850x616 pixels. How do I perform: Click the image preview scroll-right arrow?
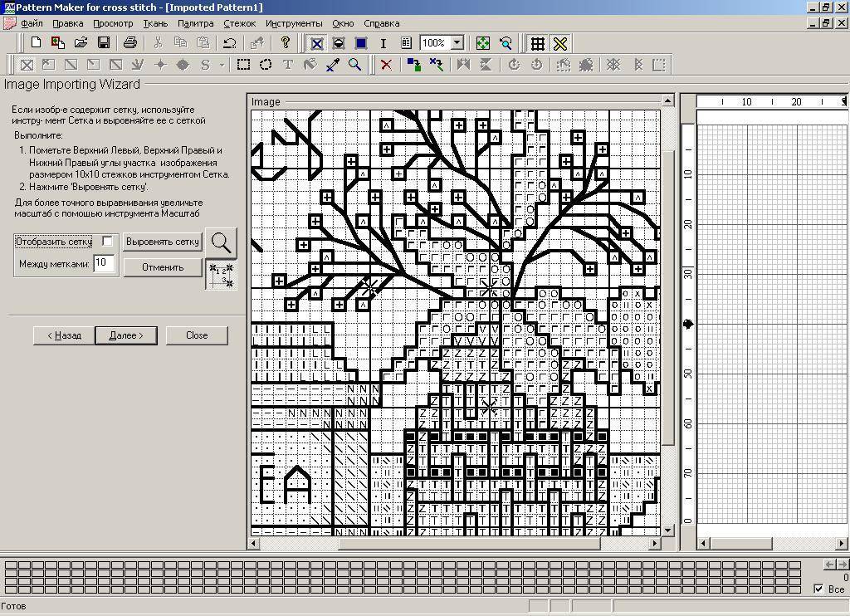coord(655,543)
